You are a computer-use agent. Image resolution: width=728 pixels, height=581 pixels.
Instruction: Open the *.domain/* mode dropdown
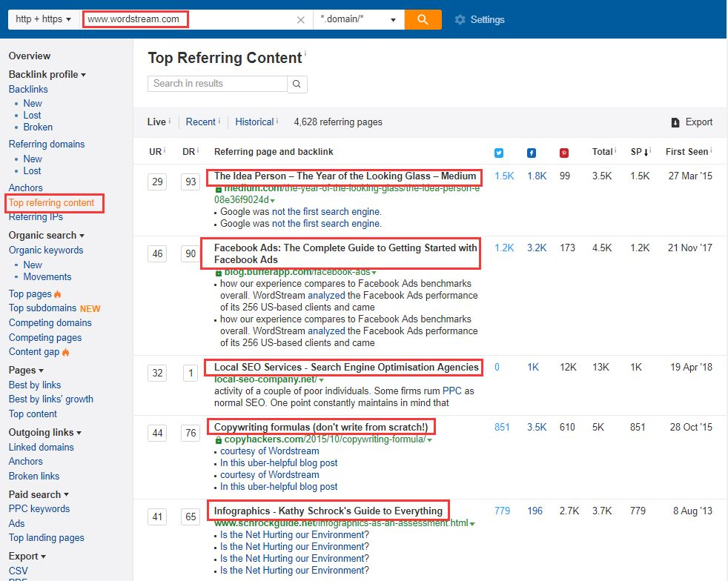click(x=358, y=19)
